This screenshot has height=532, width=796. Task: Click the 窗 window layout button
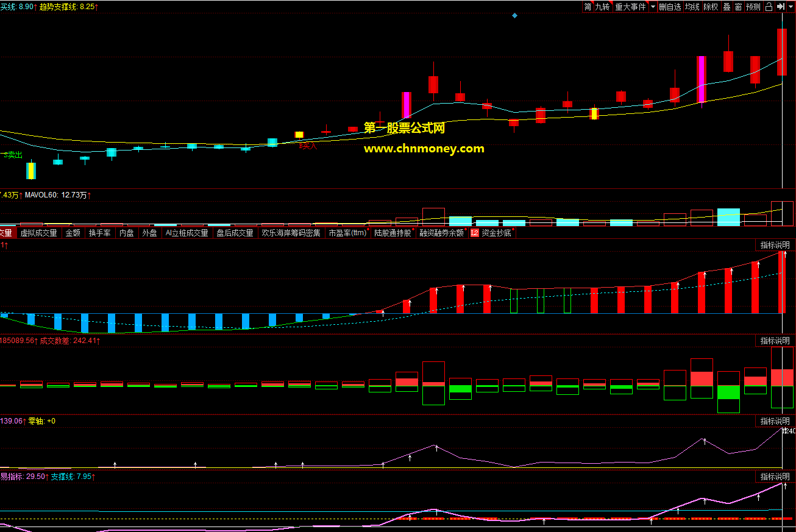738,7
